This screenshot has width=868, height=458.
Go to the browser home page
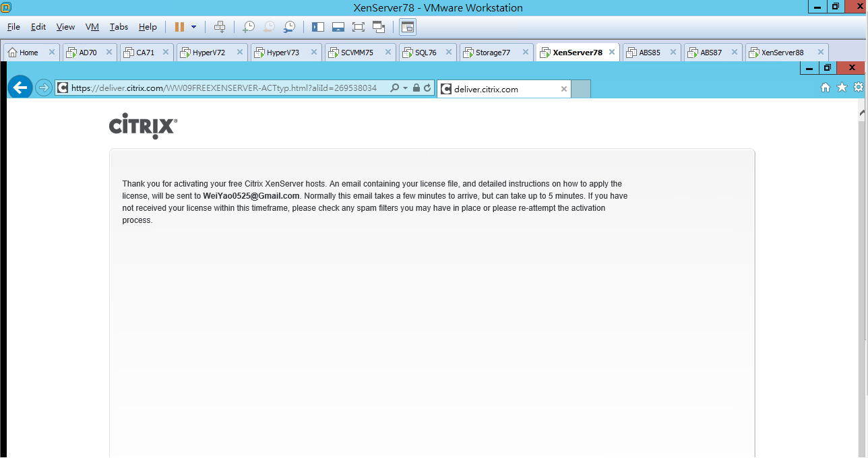point(826,88)
